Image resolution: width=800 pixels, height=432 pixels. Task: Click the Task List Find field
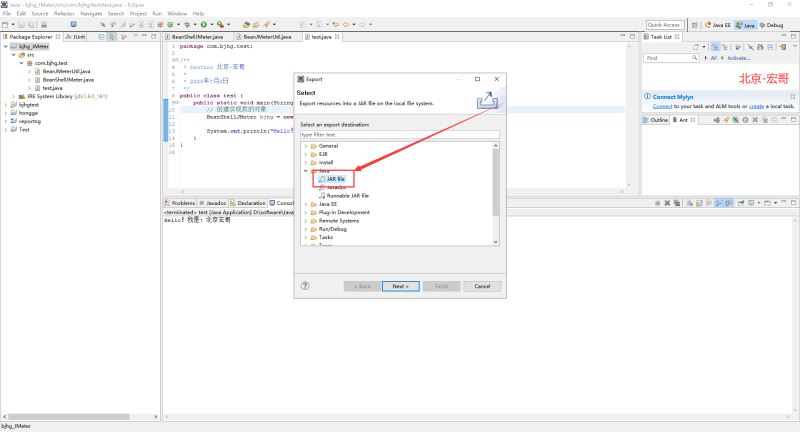(670, 58)
